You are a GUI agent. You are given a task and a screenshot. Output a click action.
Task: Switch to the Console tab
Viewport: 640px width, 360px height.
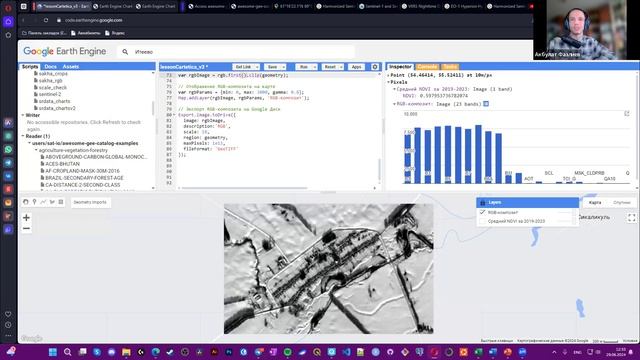coord(427,67)
